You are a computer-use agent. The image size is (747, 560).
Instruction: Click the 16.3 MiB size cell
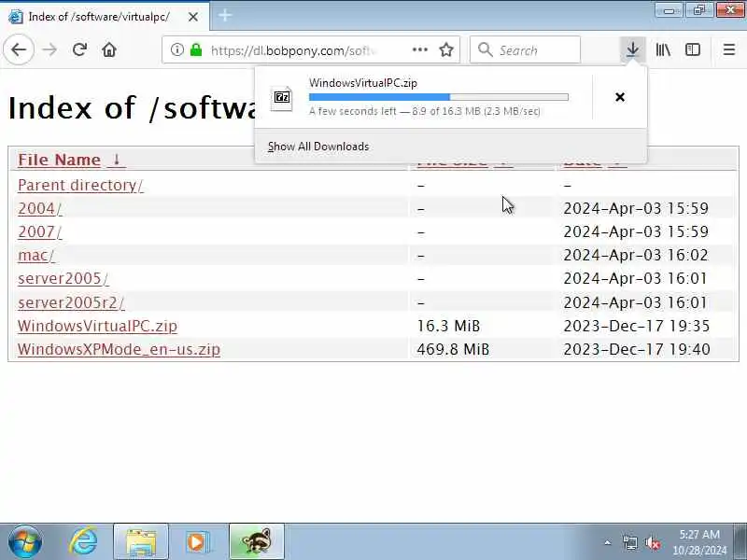(448, 326)
